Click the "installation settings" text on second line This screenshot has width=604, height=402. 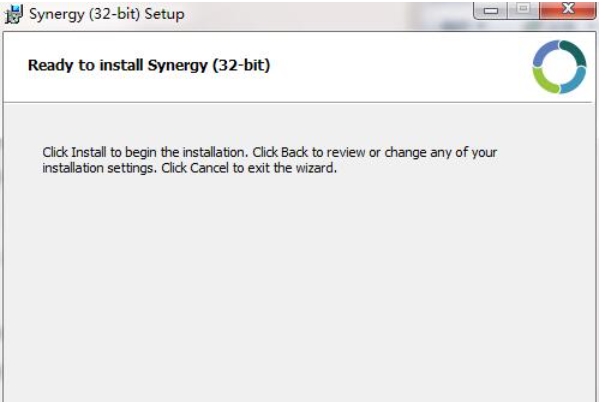click(x=99, y=169)
